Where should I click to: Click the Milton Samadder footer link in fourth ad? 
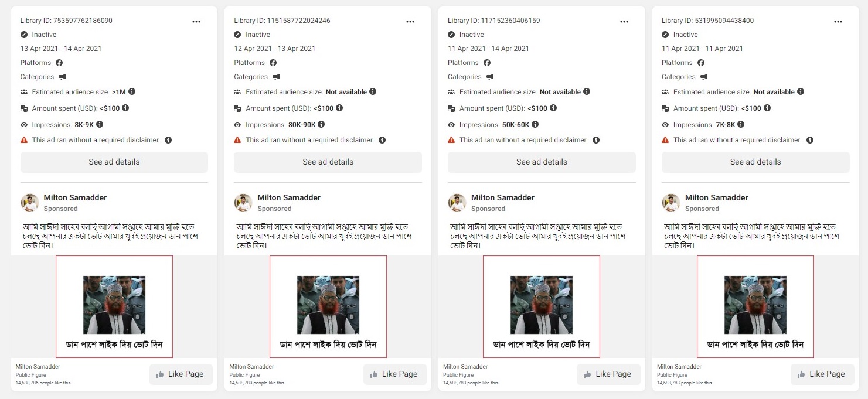pos(679,367)
